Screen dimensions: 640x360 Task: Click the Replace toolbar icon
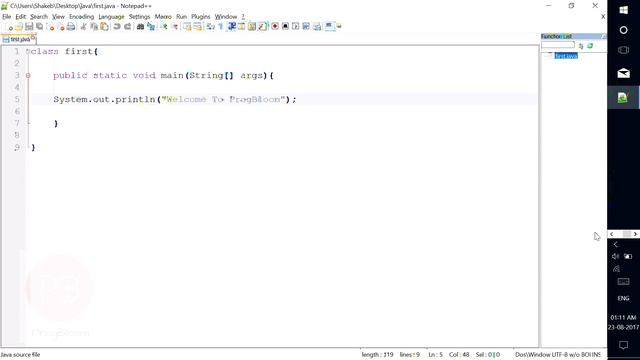pyautogui.click(x=151, y=27)
